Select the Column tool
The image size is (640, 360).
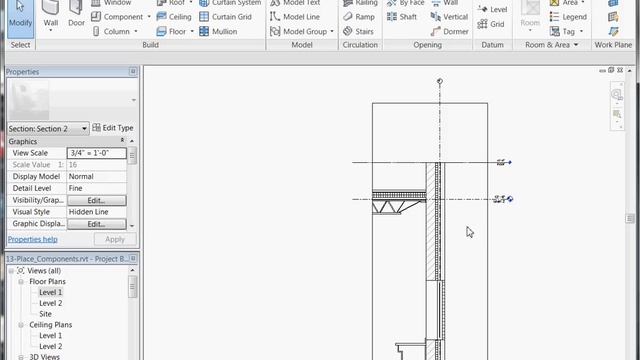(111, 31)
